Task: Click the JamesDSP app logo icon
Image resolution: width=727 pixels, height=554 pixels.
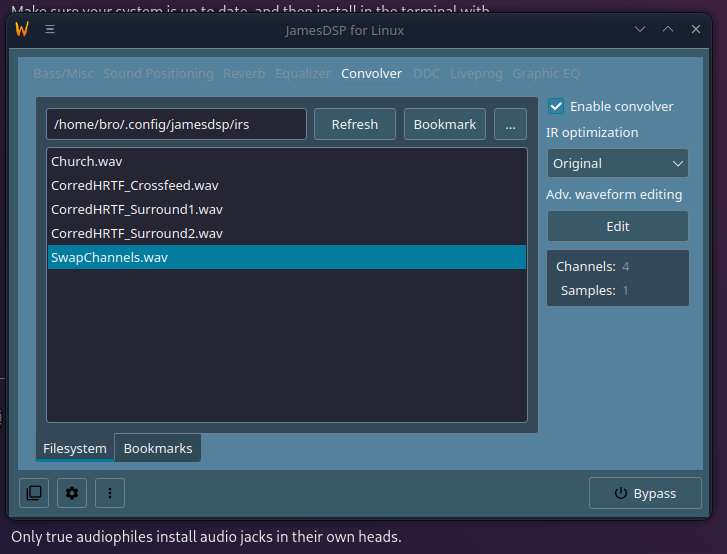Action: point(22,29)
